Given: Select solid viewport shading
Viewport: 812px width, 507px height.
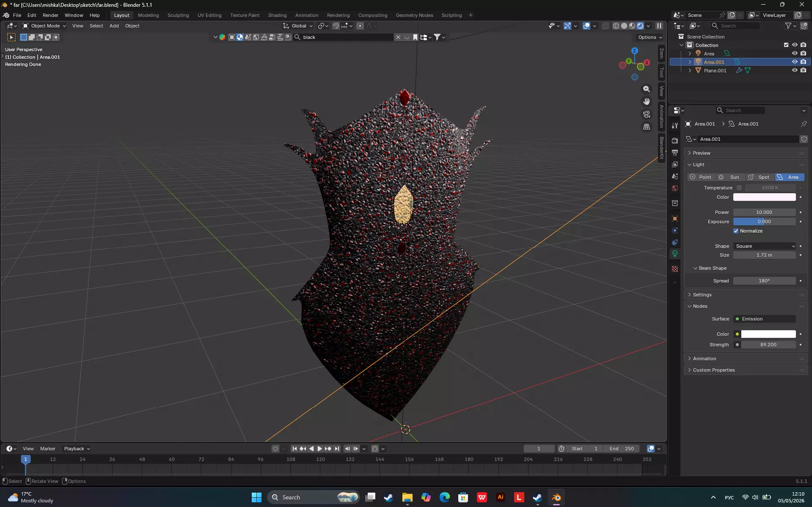Looking at the screenshot, I should tap(624, 26).
